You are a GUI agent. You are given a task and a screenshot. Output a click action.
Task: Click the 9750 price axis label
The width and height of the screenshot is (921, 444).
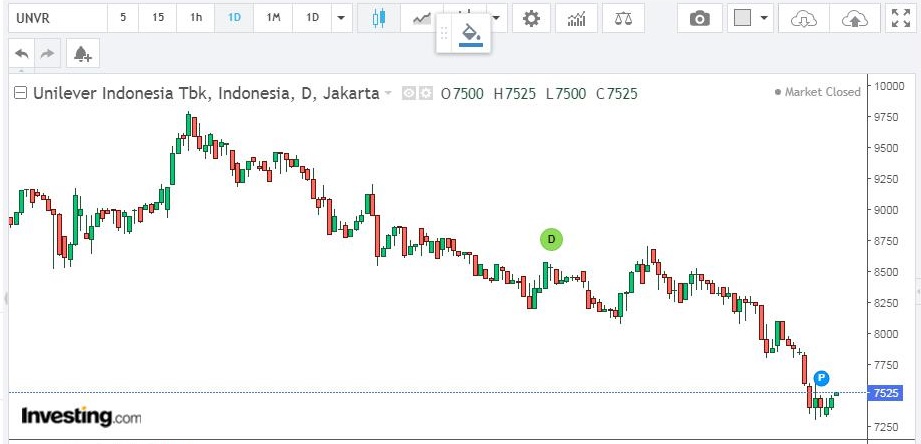click(x=886, y=117)
